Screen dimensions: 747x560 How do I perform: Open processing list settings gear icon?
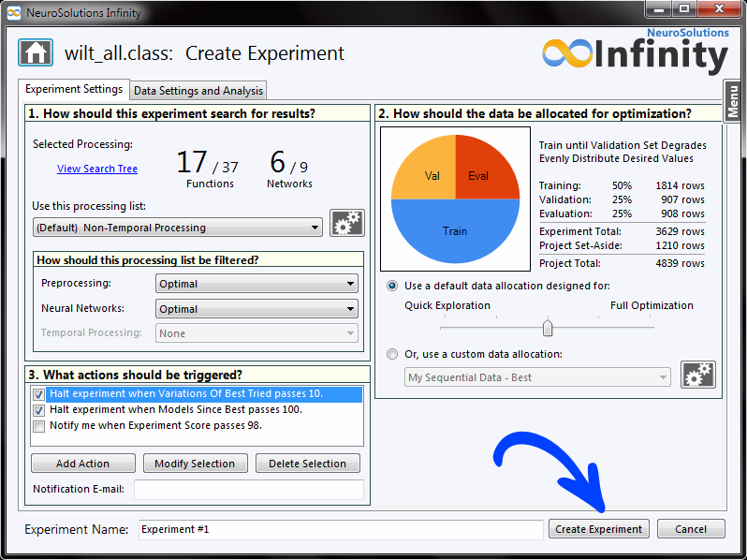pos(347,225)
